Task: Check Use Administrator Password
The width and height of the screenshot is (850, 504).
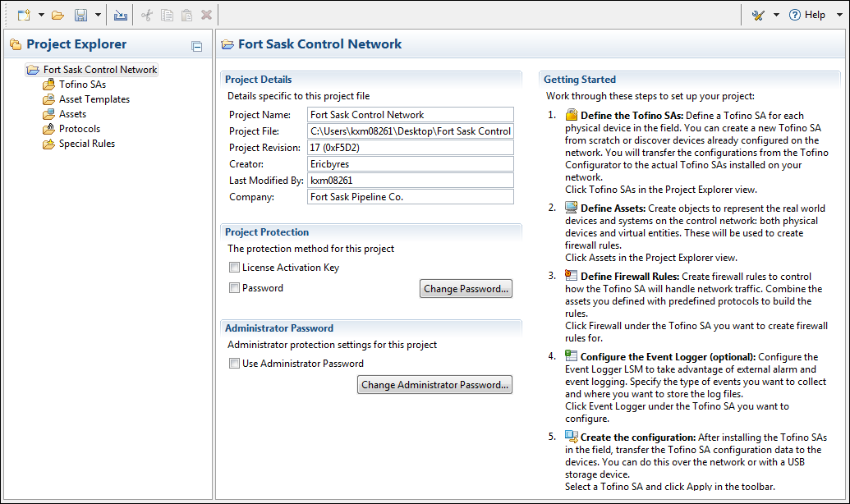Action: (x=234, y=363)
